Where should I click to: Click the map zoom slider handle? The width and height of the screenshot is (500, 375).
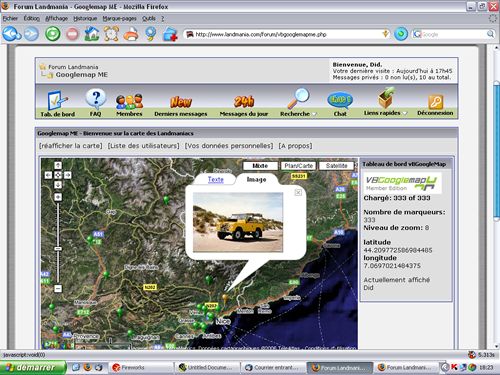point(58,249)
